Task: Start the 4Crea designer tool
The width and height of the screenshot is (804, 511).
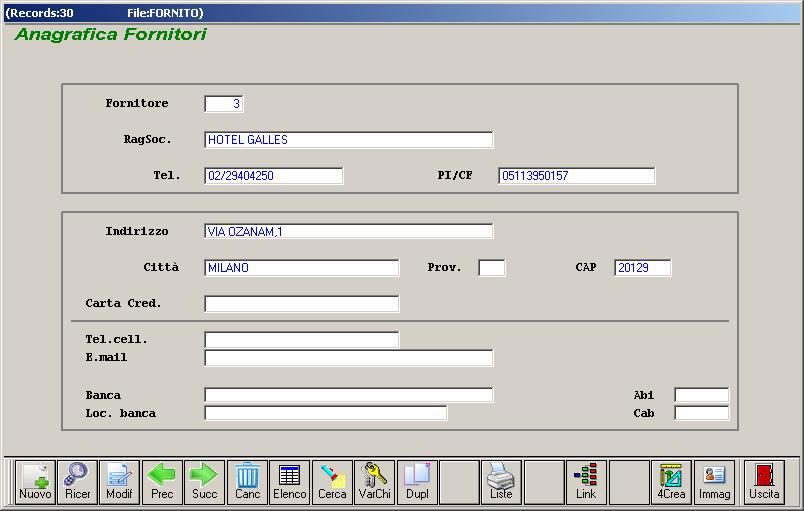Action: [x=671, y=482]
